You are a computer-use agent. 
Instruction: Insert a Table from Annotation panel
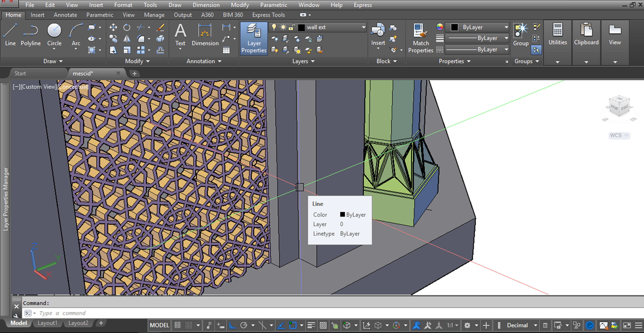226,50
